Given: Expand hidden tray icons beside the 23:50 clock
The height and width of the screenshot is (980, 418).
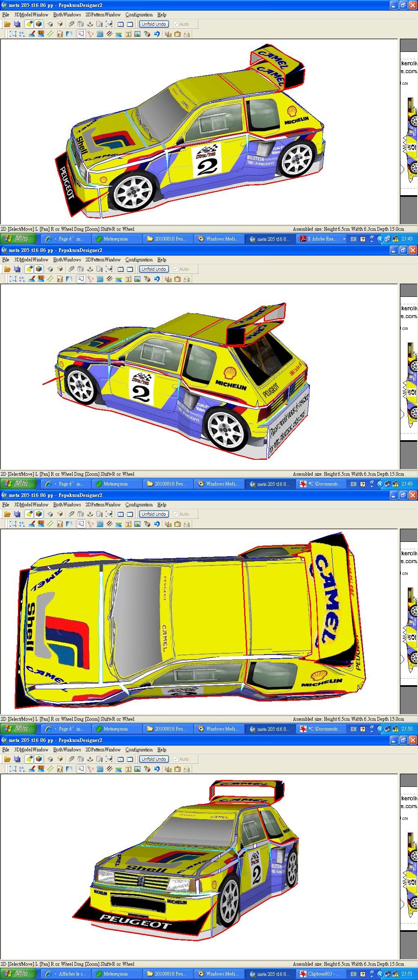Looking at the screenshot, I should (x=380, y=729).
